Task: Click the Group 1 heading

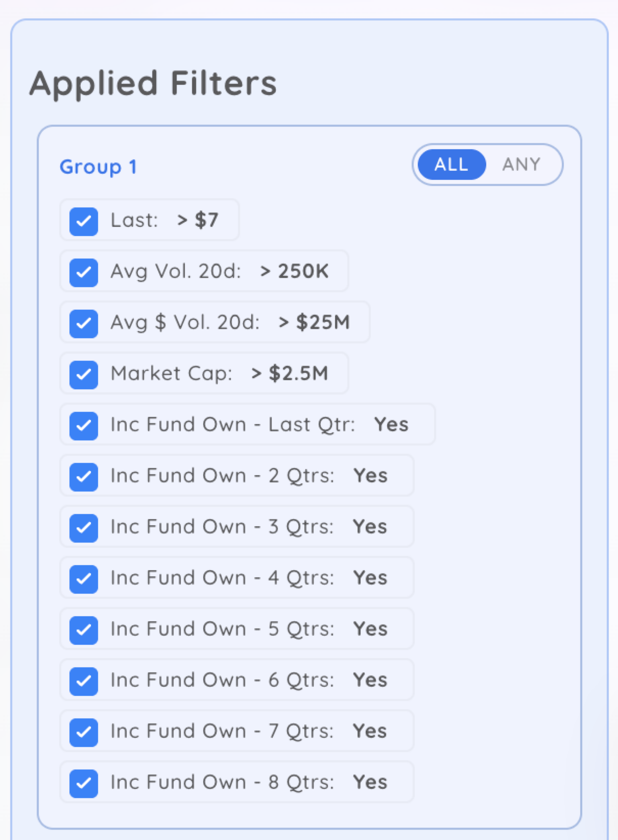Action: [x=98, y=167]
